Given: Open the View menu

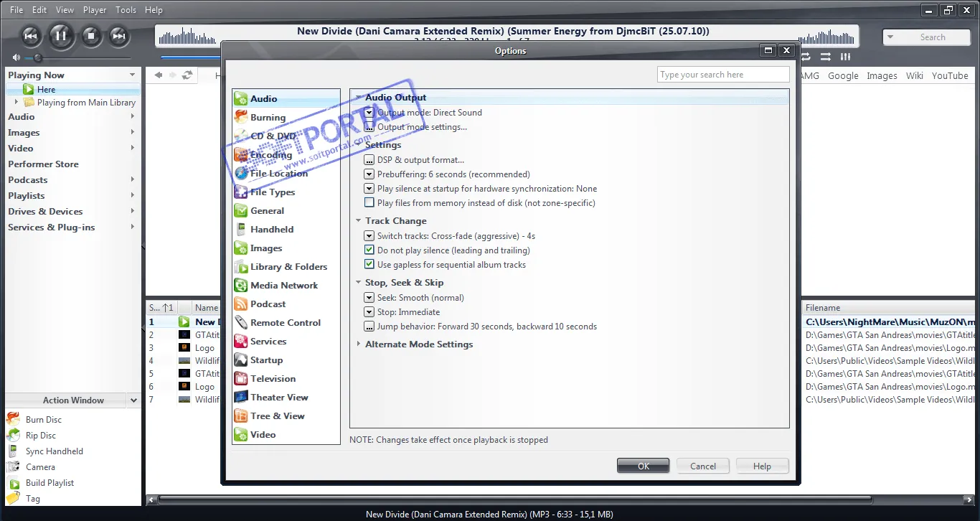Looking at the screenshot, I should click(x=65, y=10).
